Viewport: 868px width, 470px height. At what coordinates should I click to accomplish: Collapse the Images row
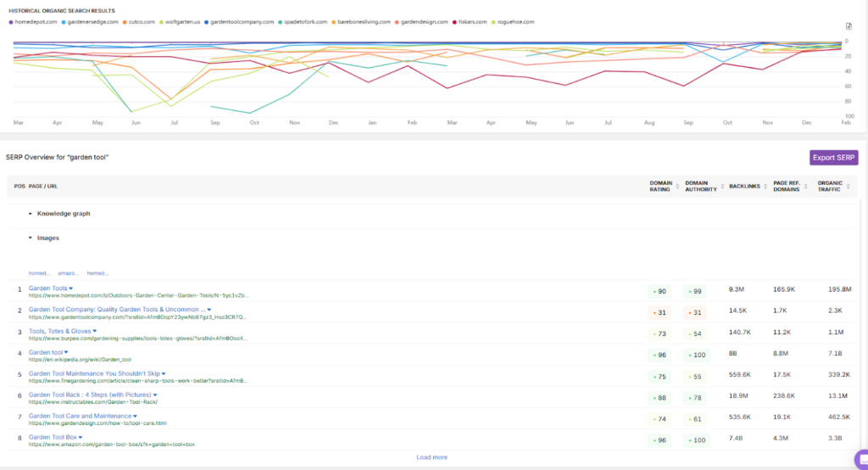point(44,238)
